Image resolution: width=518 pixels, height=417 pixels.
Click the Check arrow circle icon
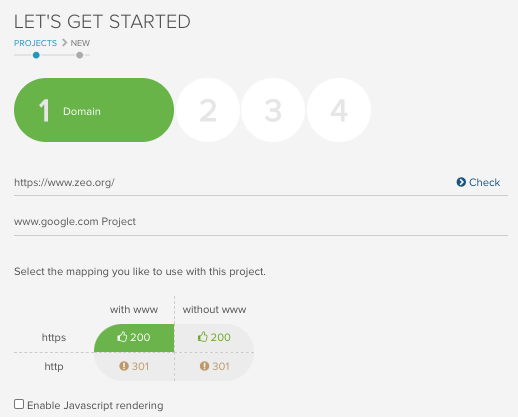(461, 182)
